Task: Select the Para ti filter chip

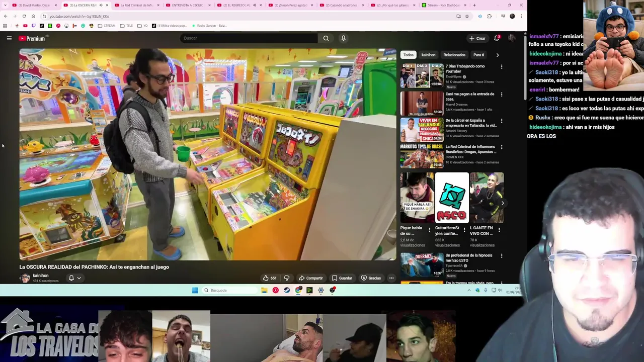Action: (478, 55)
